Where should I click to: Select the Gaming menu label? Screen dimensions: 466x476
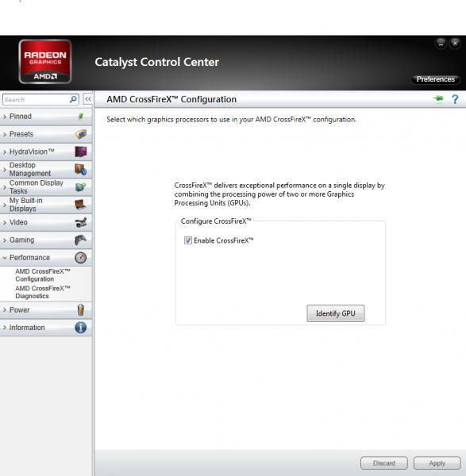click(21, 240)
